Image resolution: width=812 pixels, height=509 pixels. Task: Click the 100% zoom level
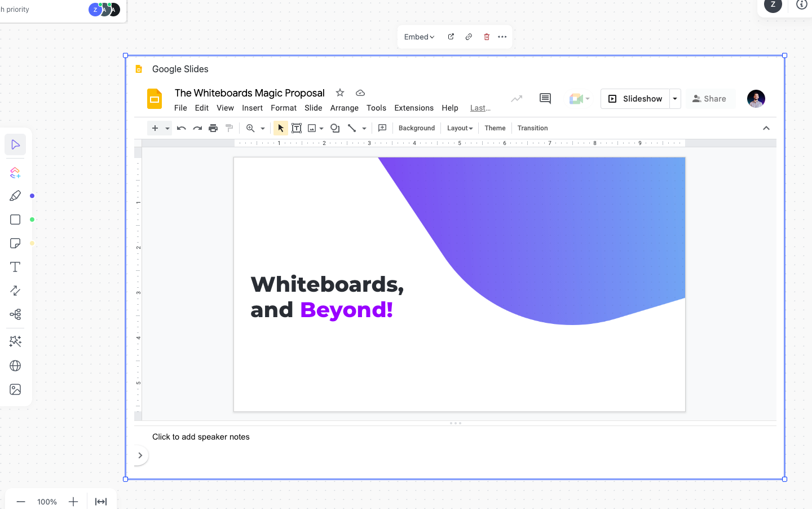point(47,502)
